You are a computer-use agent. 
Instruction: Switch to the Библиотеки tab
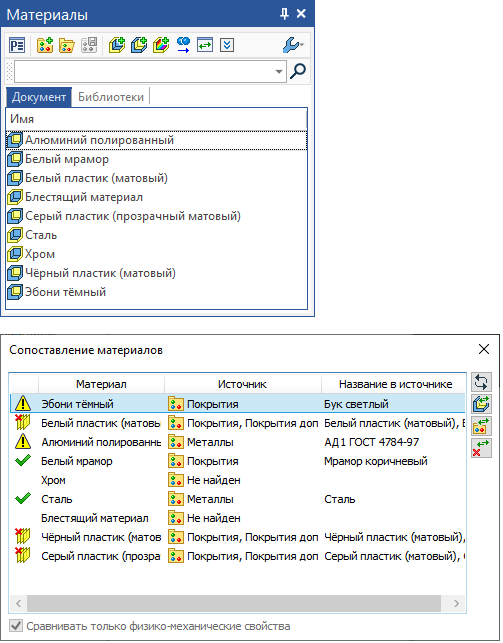click(111, 97)
